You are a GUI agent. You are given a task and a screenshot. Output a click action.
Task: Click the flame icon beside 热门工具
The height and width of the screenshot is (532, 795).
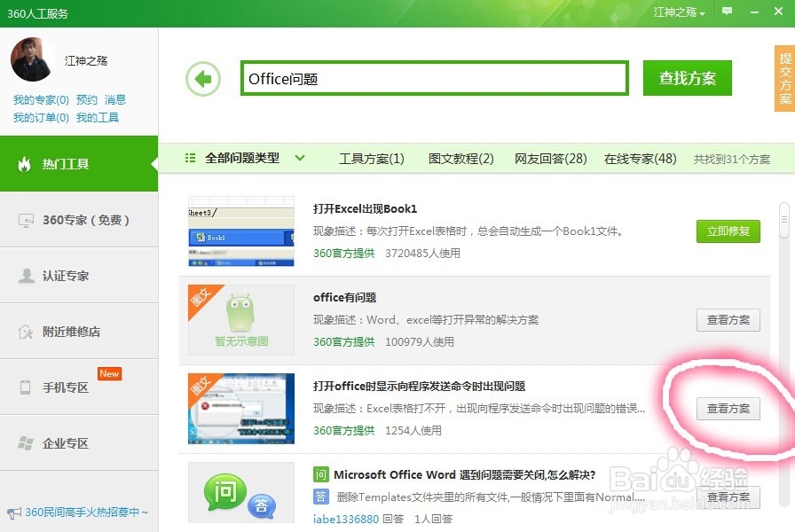pos(24,164)
